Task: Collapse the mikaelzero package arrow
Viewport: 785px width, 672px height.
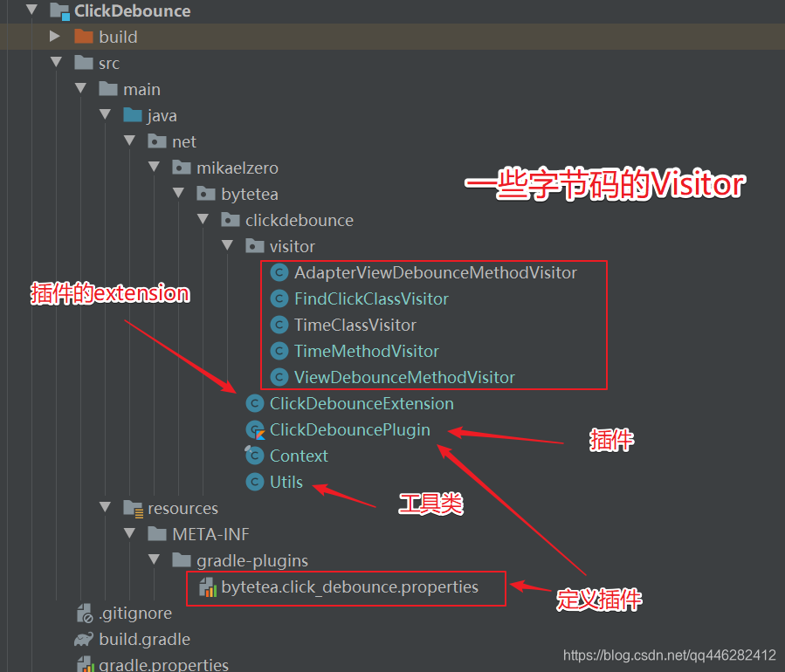Action: point(155,167)
